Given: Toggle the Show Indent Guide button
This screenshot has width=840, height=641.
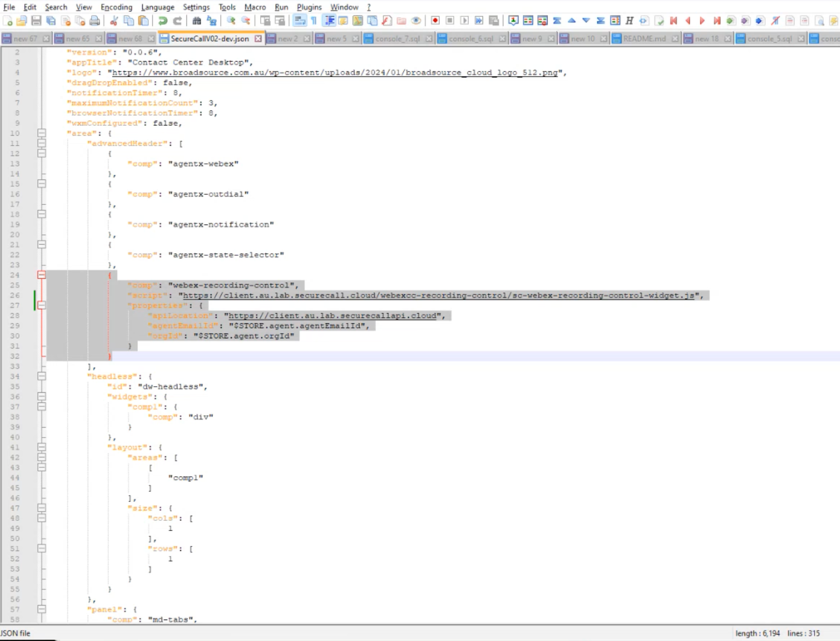Looking at the screenshot, I should click(330, 21).
